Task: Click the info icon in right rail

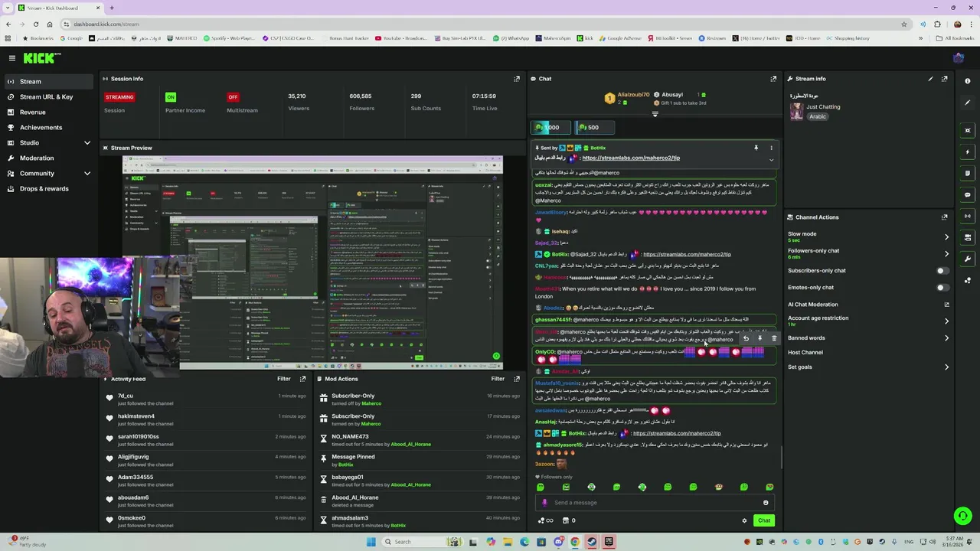Action: (968, 81)
